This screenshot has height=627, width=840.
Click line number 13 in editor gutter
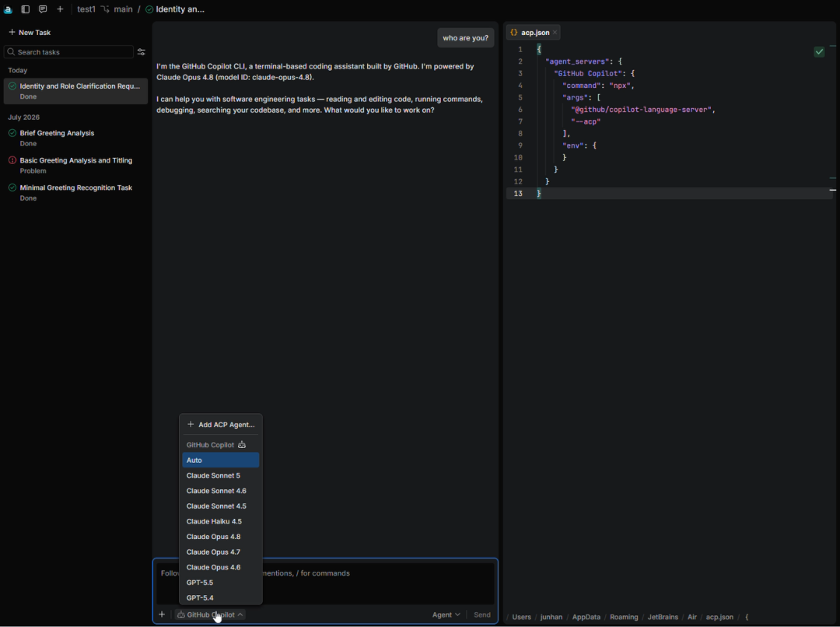pos(518,194)
